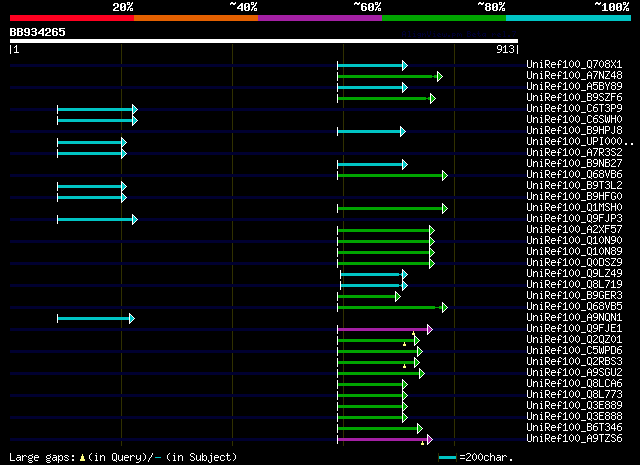Open the UniRef100_C5WPD6 hit label
This screenshot has width=640, height=465.
[574, 351]
